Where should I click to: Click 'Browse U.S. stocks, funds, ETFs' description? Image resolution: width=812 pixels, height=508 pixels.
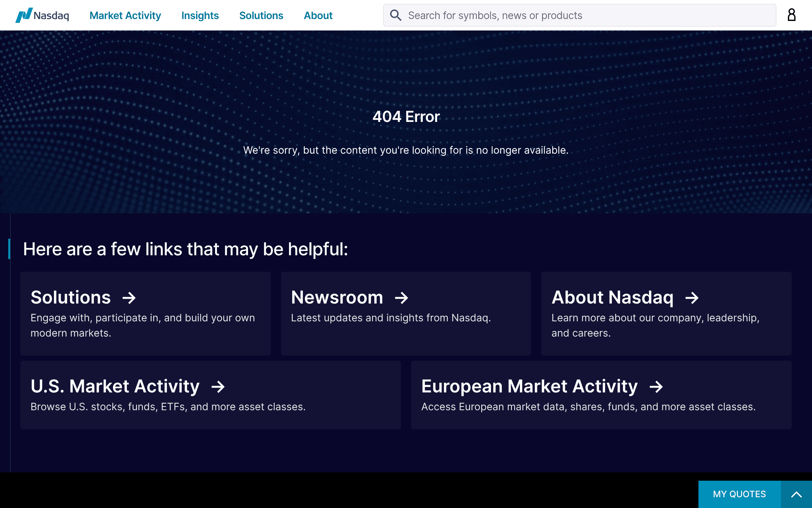coord(168,407)
